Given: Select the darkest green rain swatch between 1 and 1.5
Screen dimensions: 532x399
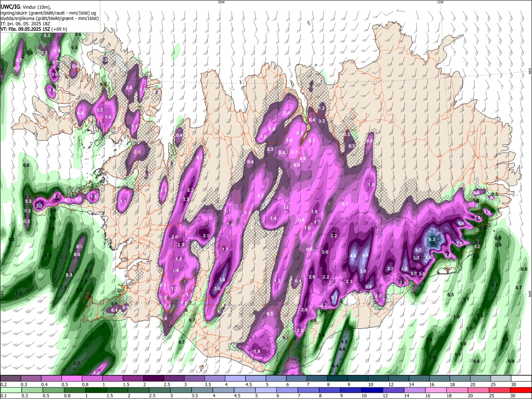Looking at the screenshot, I should (x=96, y=390).
